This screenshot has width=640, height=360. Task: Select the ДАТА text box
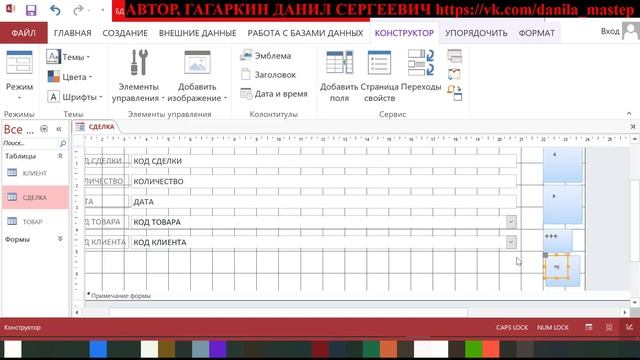point(324,202)
